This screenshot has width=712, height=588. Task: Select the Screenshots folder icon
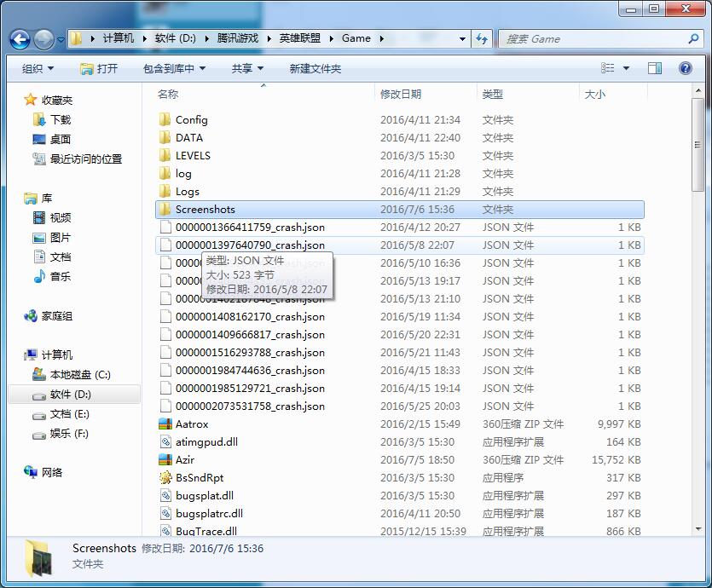165,209
